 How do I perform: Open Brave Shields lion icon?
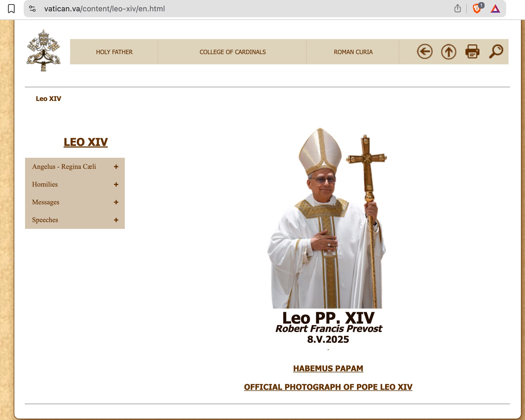pyautogui.click(x=477, y=8)
